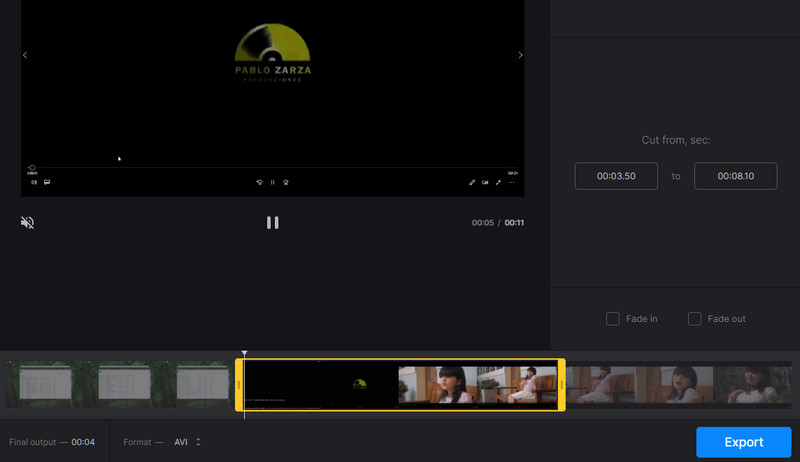Screen dimensions: 800x462
Task: Click the left arrow on the video preview
Action: click(25, 56)
